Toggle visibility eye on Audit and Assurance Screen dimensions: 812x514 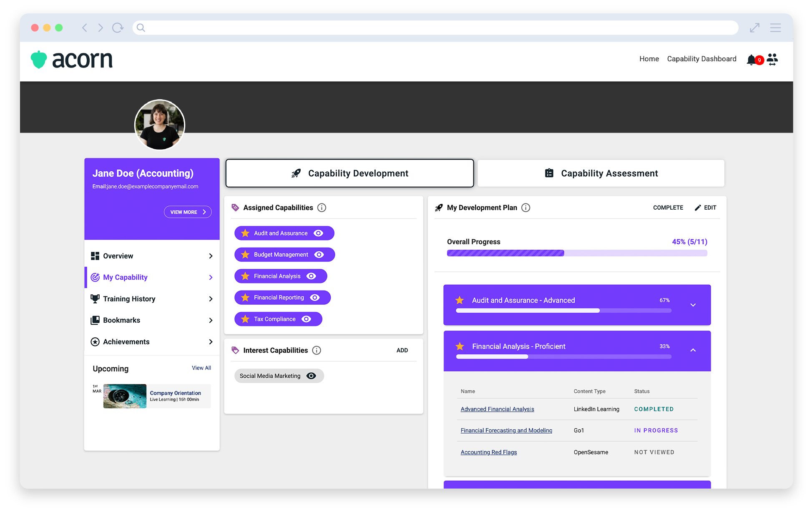point(318,233)
